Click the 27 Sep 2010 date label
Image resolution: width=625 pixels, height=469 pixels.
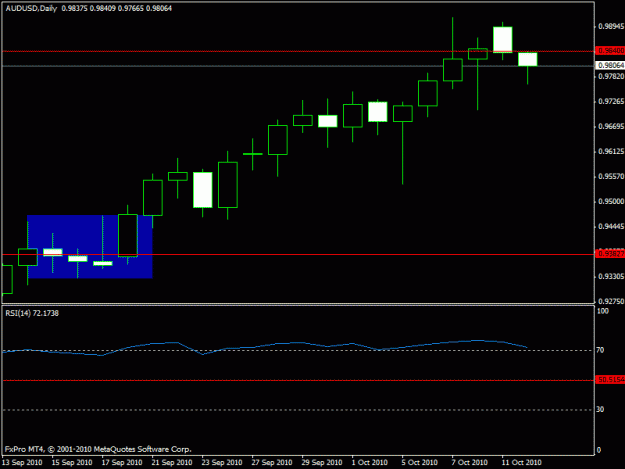[272, 463]
